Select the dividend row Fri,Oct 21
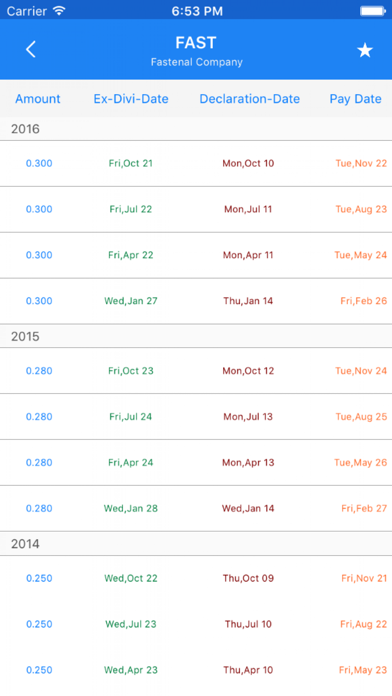392x696 pixels. (x=196, y=163)
